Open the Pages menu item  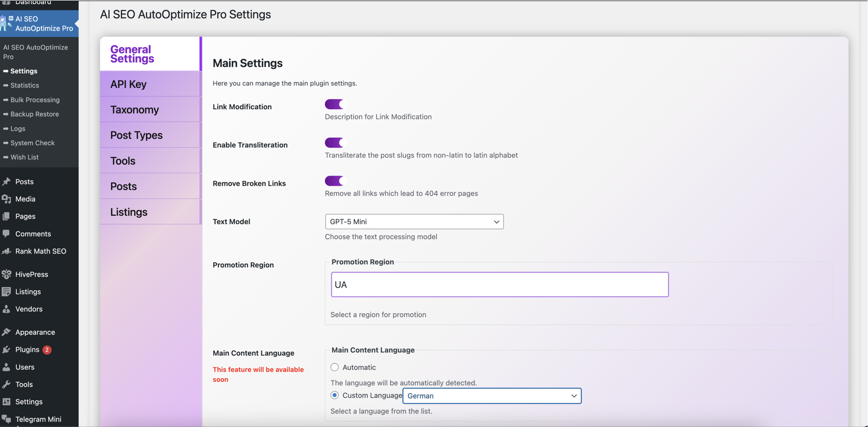pyautogui.click(x=25, y=216)
